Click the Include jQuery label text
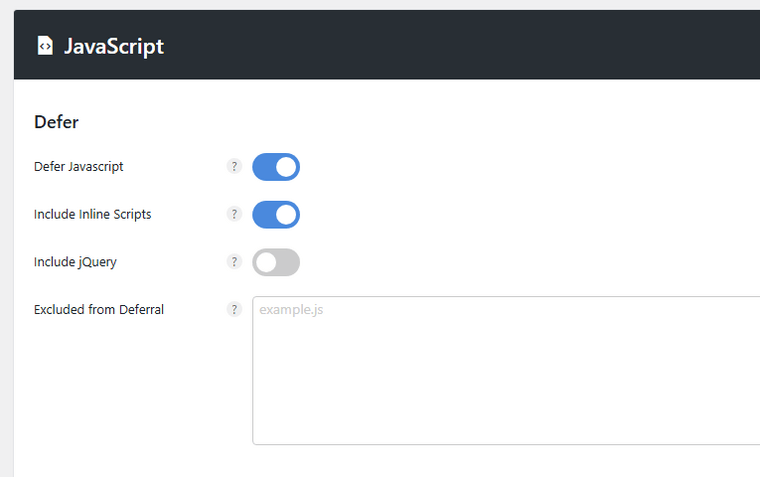 tap(75, 262)
